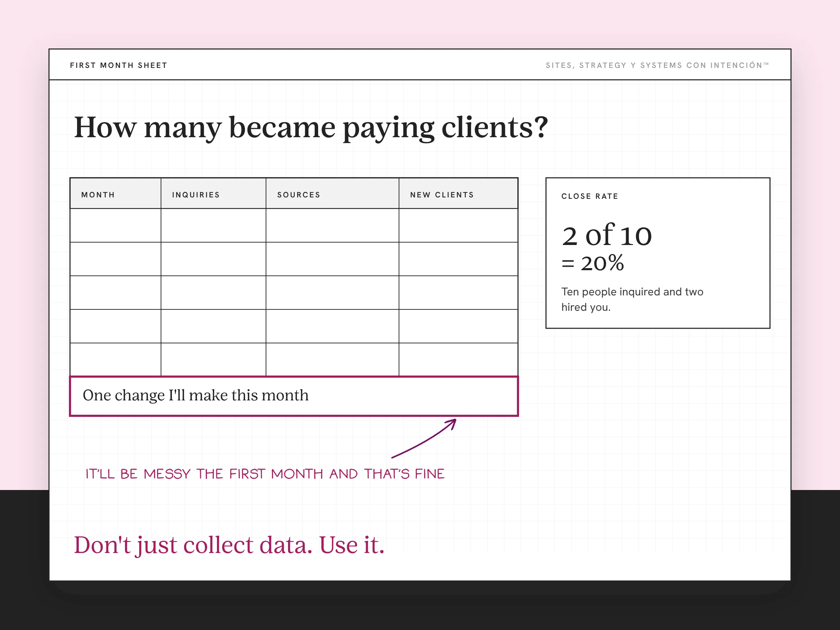
Task: Click 'Don't just collect data. Use it.' tagline
Action: (229, 545)
